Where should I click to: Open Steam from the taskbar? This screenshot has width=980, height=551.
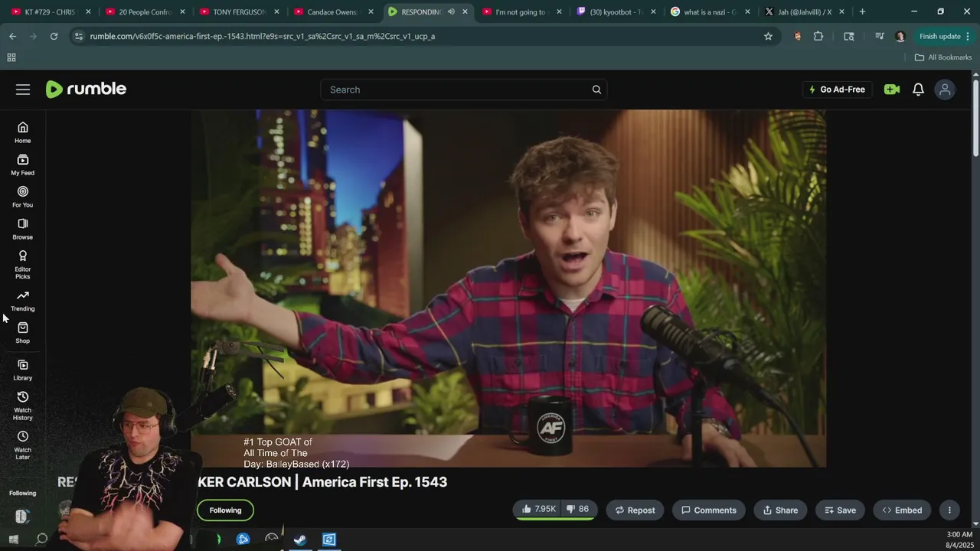[300, 540]
